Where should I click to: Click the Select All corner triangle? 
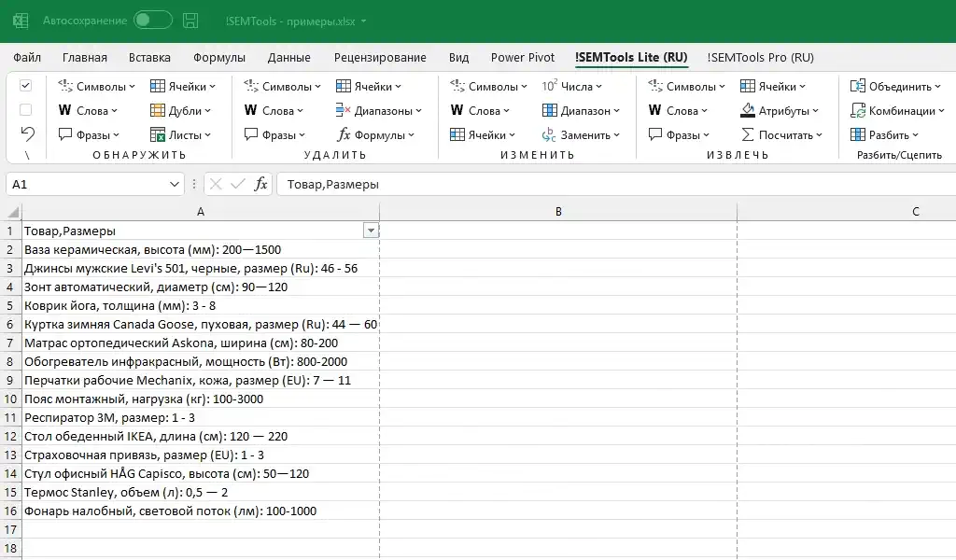tap(12, 212)
